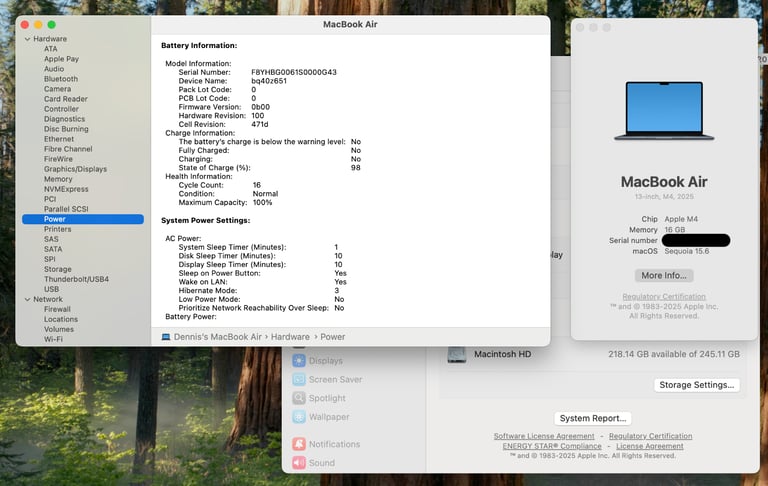Select Ethernet in the Hardware list

(x=59, y=139)
